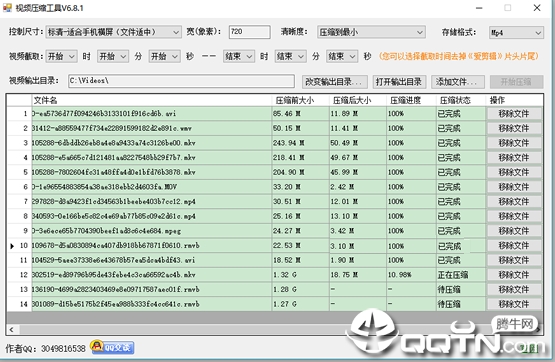Click the 添加文件 button
Screen dimensions: 555x362
[457, 82]
